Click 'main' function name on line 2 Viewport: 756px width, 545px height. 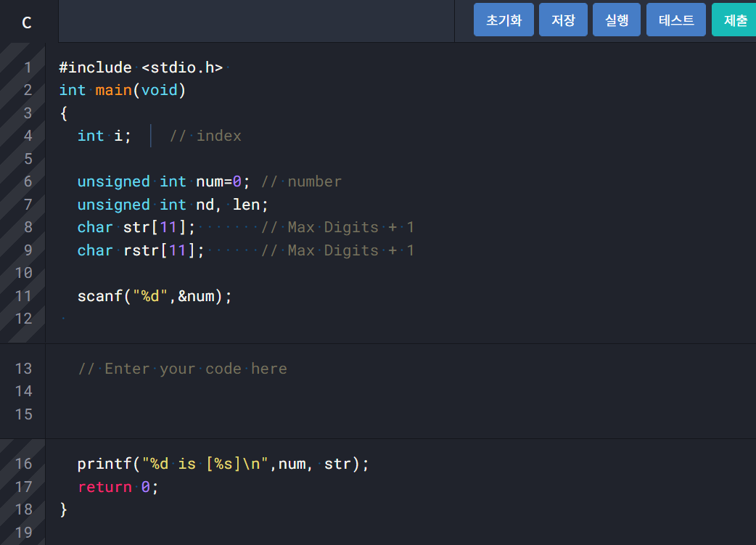click(113, 90)
